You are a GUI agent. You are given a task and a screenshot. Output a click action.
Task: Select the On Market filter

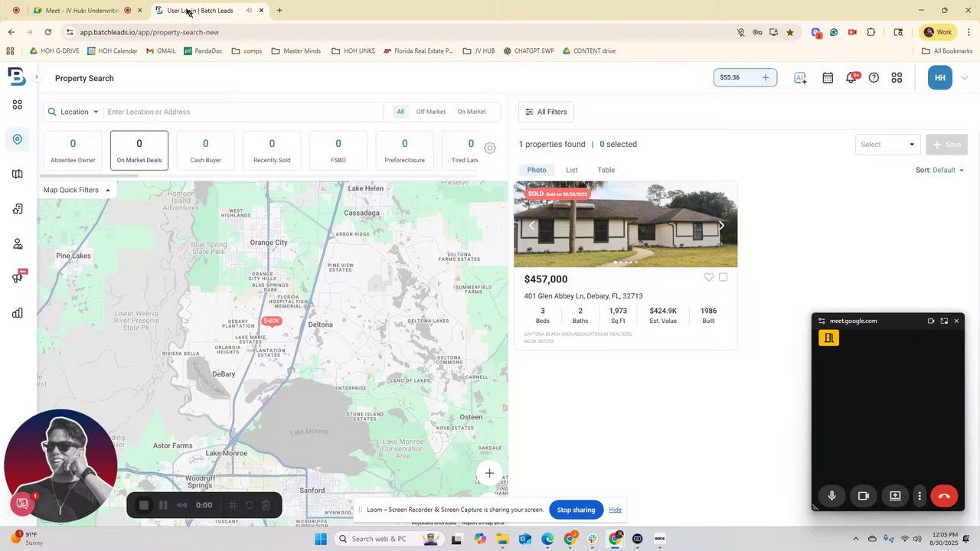coord(472,112)
